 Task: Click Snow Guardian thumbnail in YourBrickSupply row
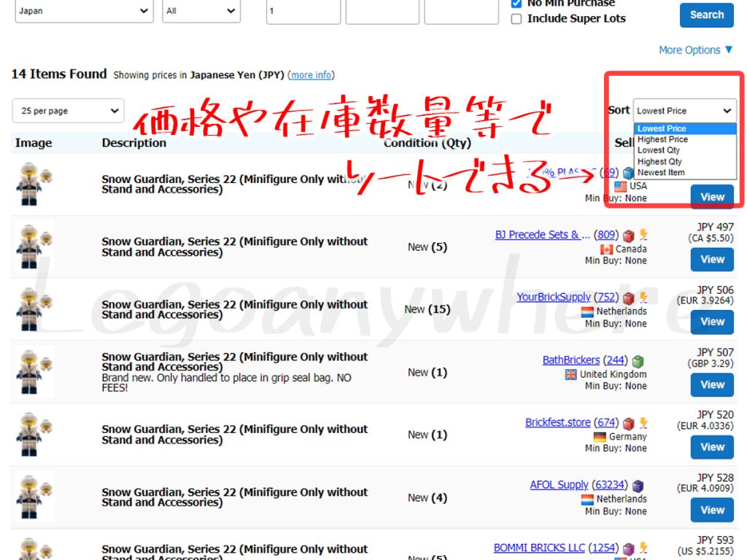[x=34, y=309]
